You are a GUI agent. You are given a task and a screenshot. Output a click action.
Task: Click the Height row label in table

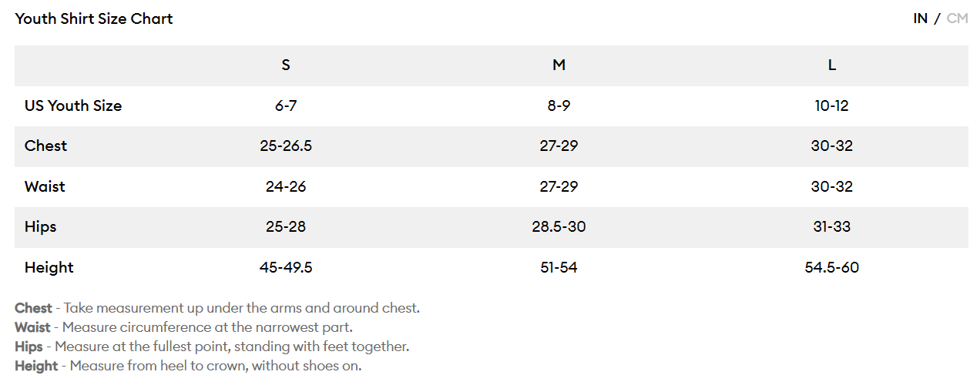tap(49, 268)
